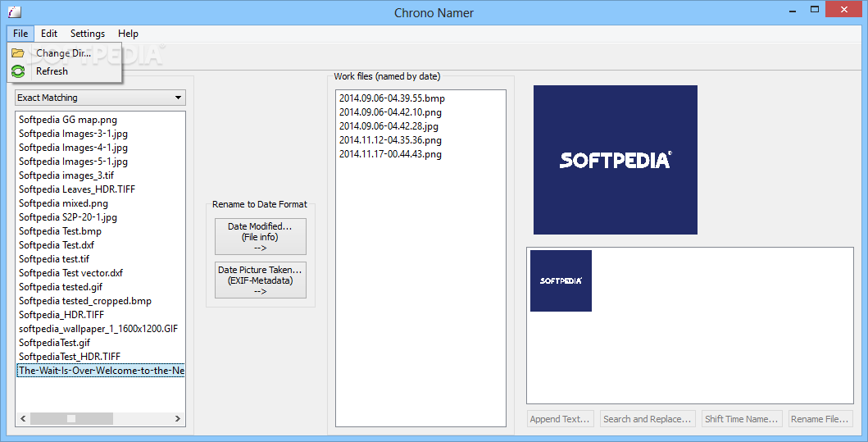Select SoftpediaTest.gif
Viewport: 868px width, 442px height.
click(54, 342)
